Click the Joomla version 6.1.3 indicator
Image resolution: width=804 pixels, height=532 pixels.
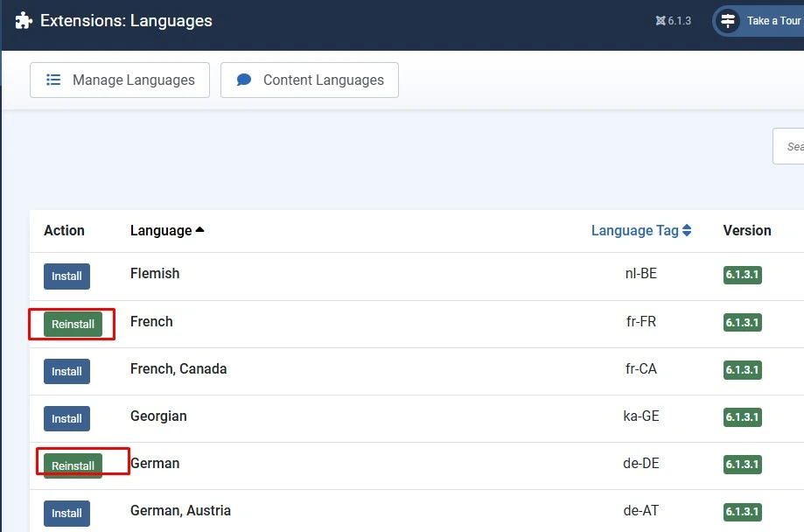point(674,20)
